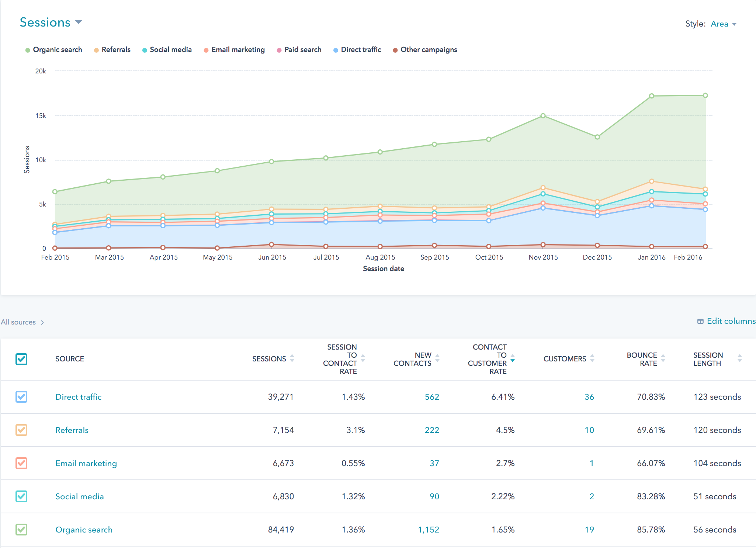Click the 562 new contacts link
This screenshot has width=756, height=548.
tap(432, 397)
